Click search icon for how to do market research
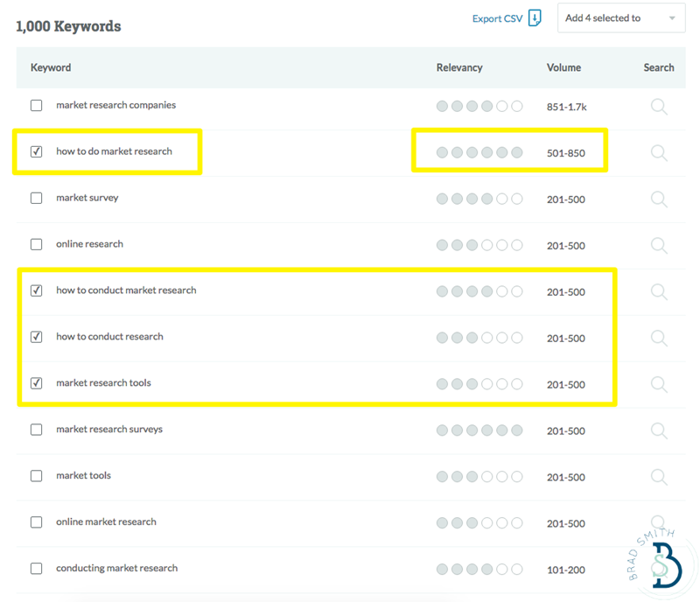Image resolution: width=700 pixels, height=602 pixels. pyautogui.click(x=659, y=153)
